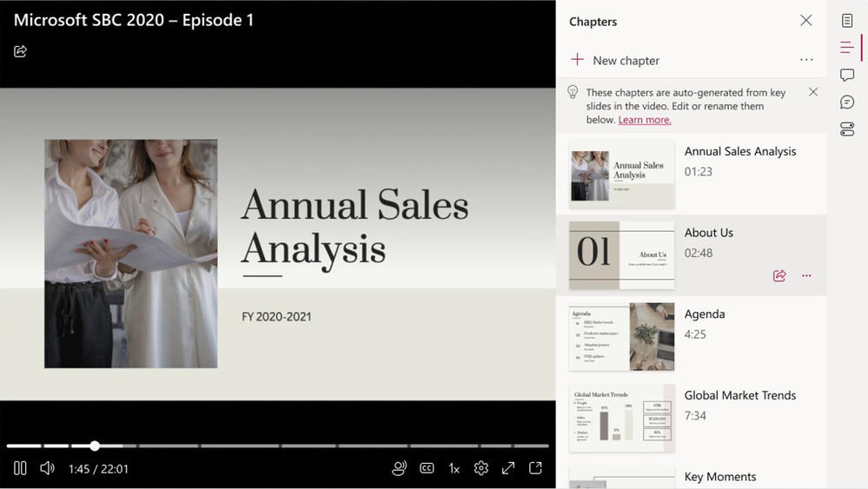
Task: Pop out the video player
Action: (535, 468)
